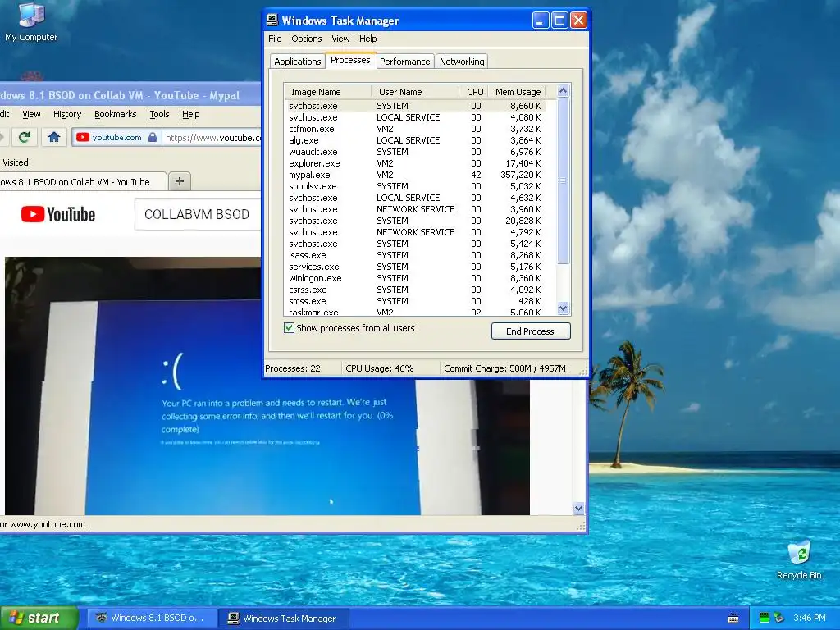Open Task Manager File menu
This screenshot has width=840, height=630.
275,39
